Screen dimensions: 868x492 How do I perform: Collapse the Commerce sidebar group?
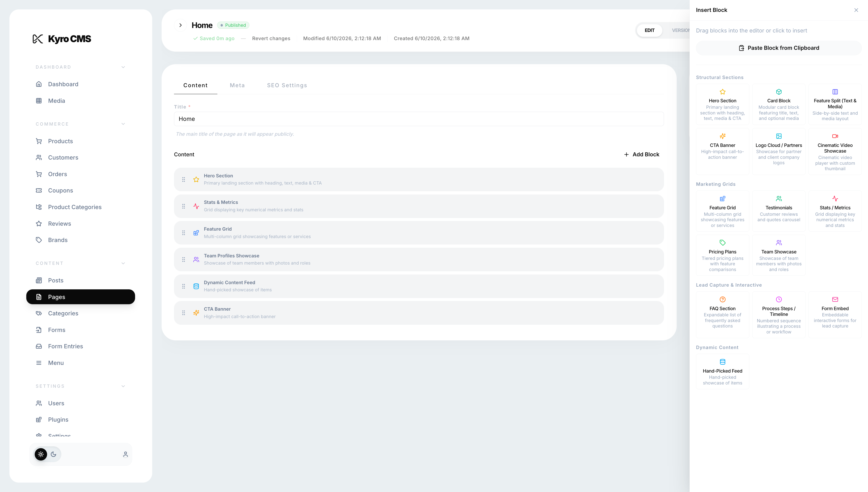pyautogui.click(x=123, y=124)
